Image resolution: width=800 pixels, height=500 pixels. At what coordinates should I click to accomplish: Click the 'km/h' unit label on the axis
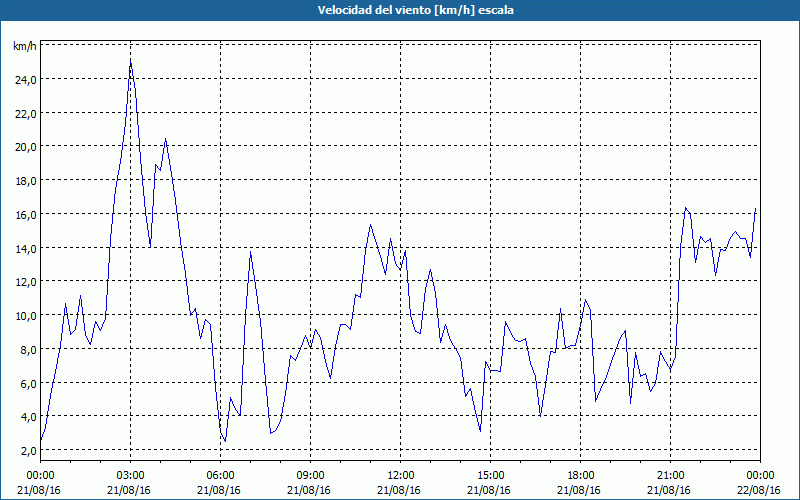[x=25, y=46]
